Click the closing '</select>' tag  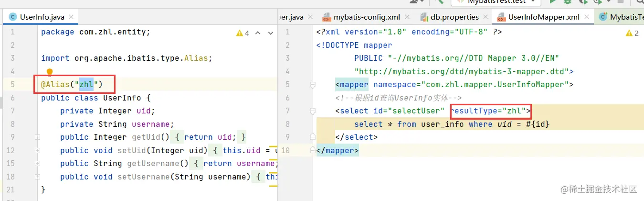[x=357, y=137]
